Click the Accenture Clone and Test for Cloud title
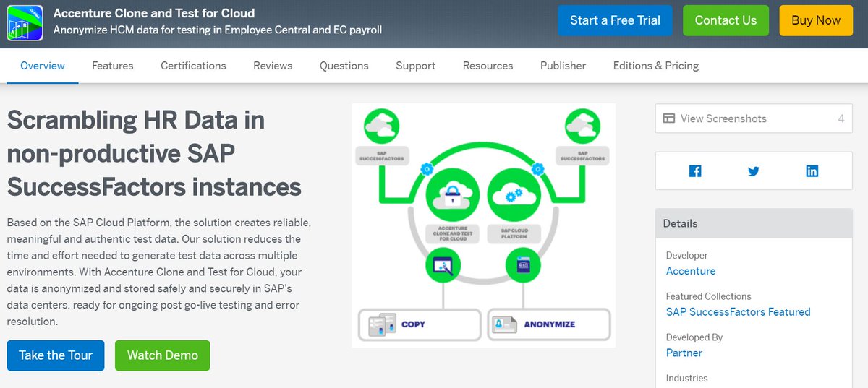 coord(154,13)
